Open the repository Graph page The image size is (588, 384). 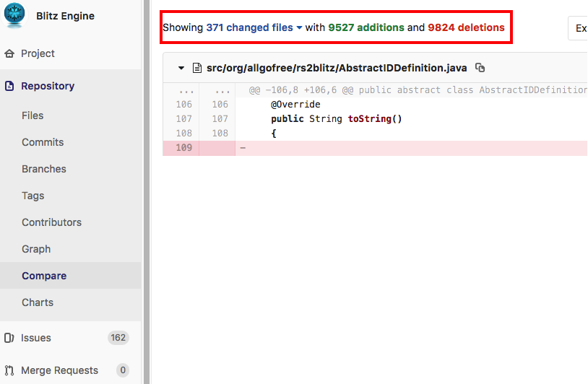[x=36, y=249]
